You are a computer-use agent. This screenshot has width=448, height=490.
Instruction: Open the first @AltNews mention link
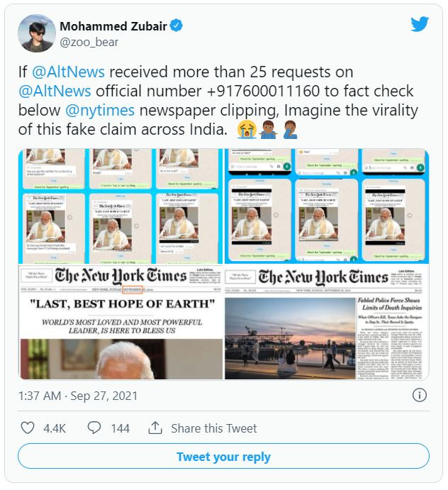point(69,72)
